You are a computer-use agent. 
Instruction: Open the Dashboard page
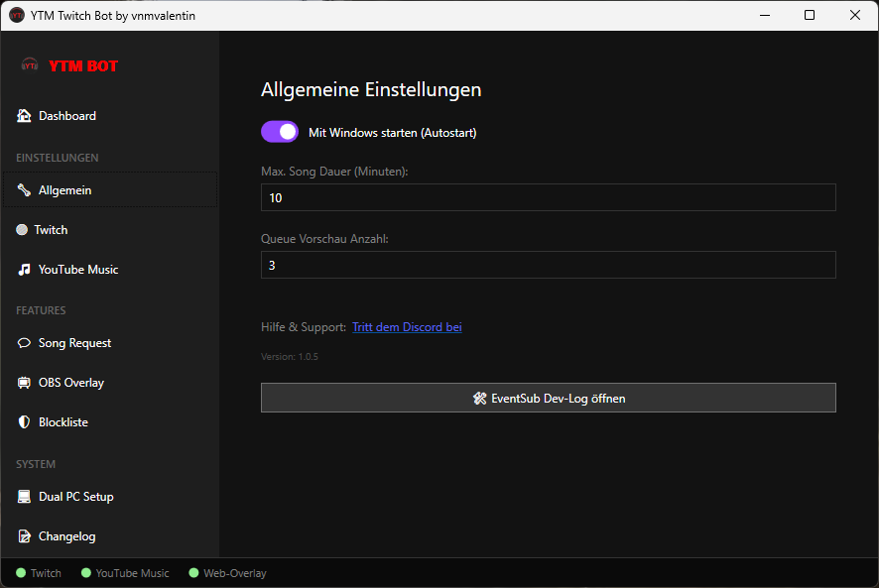point(110,115)
